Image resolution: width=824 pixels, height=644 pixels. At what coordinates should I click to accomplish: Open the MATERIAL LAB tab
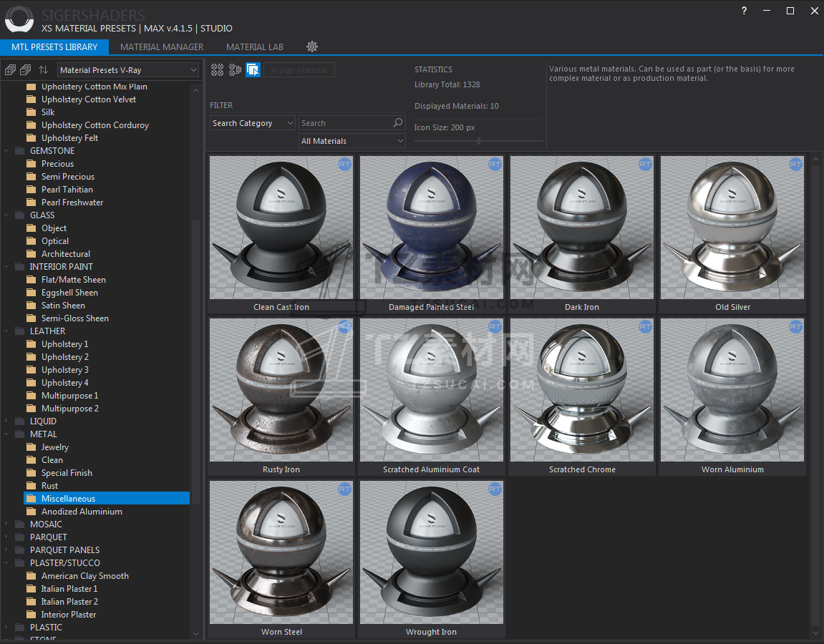coord(255,47)
